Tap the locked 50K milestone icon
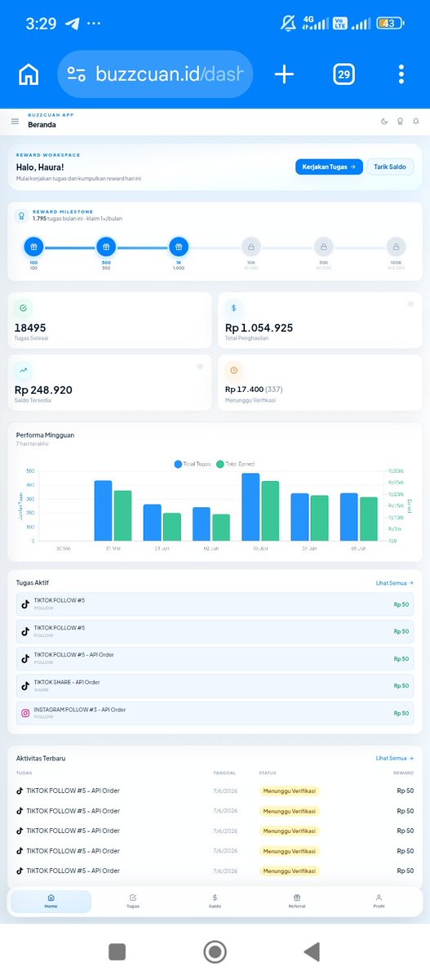Viewport: 430px width, 980px height. [x=323, y=247]
